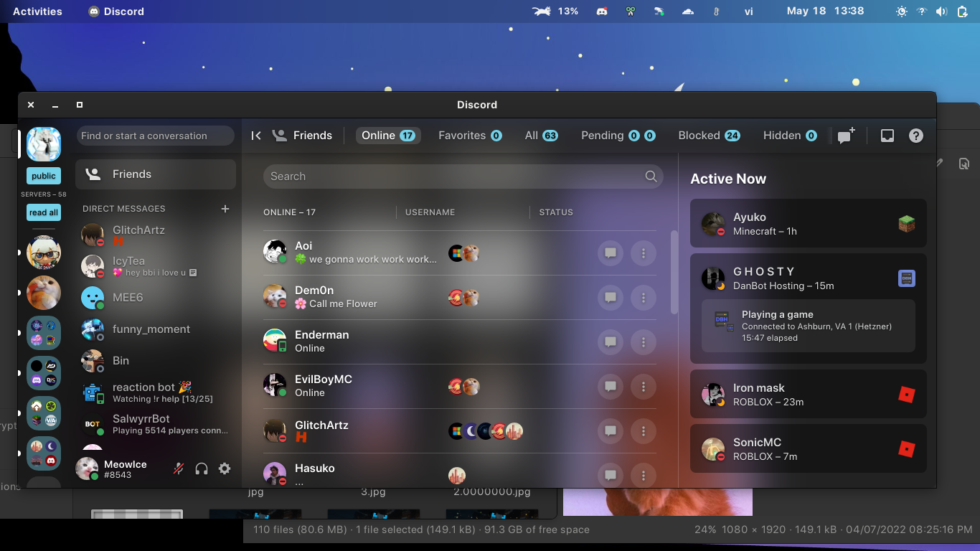Open the New Group DM icon
Screen dimensions: 980x551
point(846,135)
